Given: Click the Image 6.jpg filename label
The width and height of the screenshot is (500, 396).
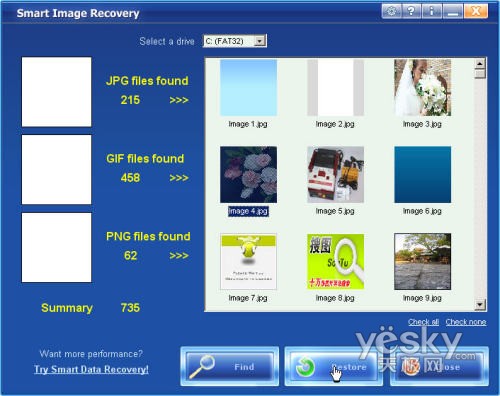Looking at the screenshot, I should coord(422,211).
